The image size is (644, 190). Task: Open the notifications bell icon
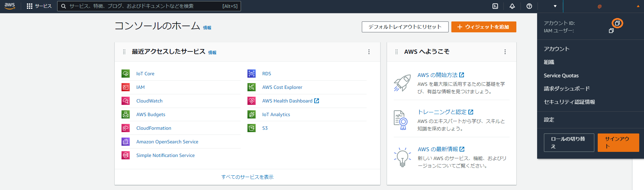(512, 6)
